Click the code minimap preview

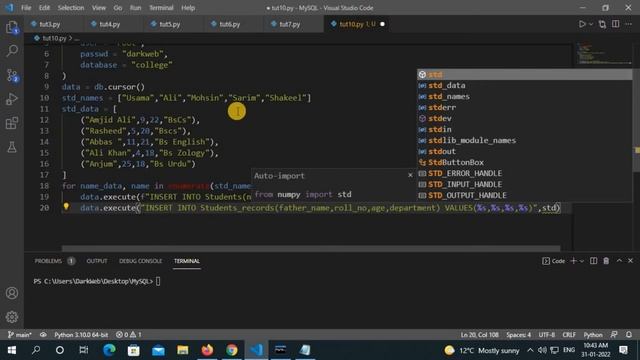(x=604, y=53)
